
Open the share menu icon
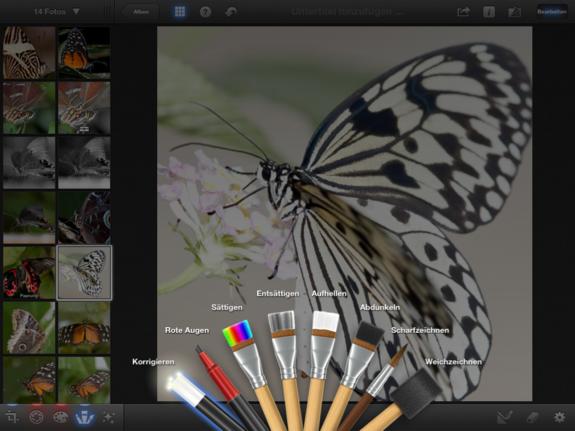point(464,12)
